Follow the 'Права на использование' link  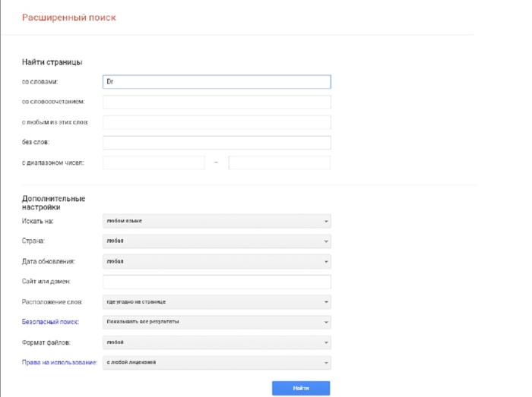click(x=59, y=362)
